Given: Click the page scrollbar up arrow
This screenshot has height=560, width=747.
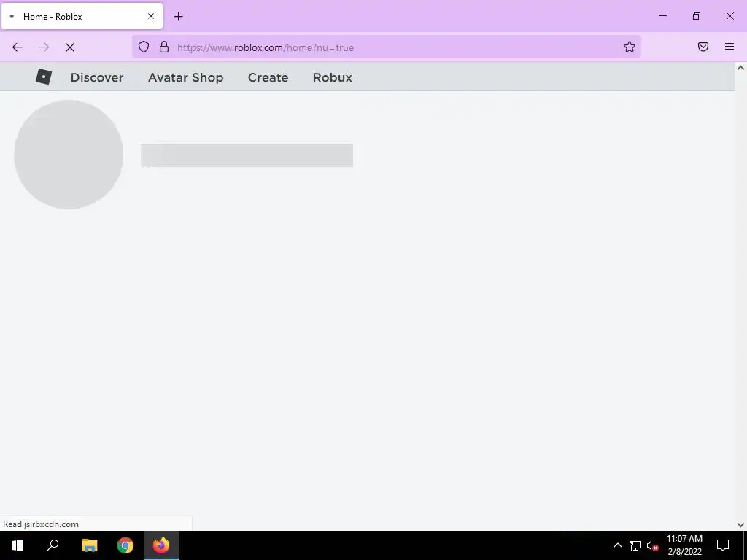Looking at the screenshot, I should (740, 68).
